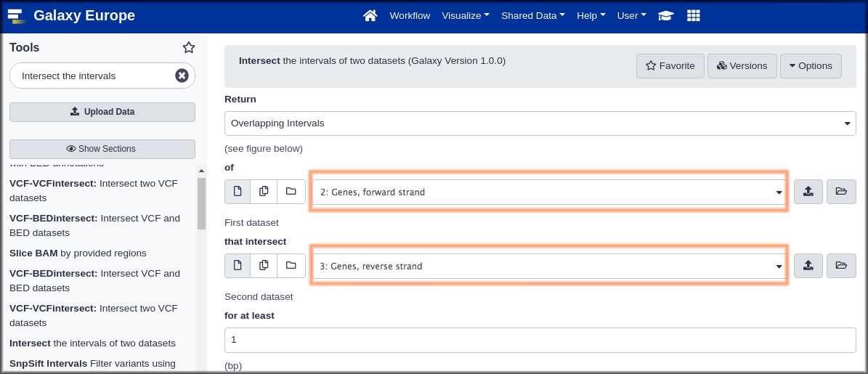Open 'Intersect the intervals of two datasets' tool
Image resolution: width=868 pixels, height=374 pixels.
(92, 343)
